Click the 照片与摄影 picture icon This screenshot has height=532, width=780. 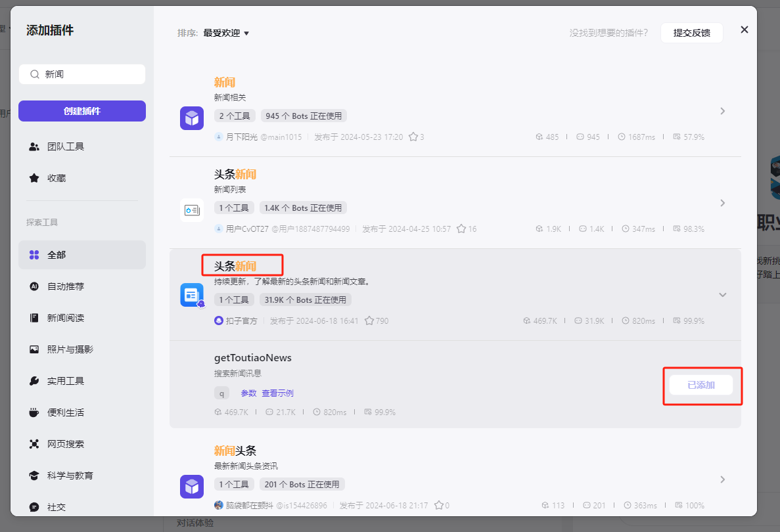tap(34, 349)
